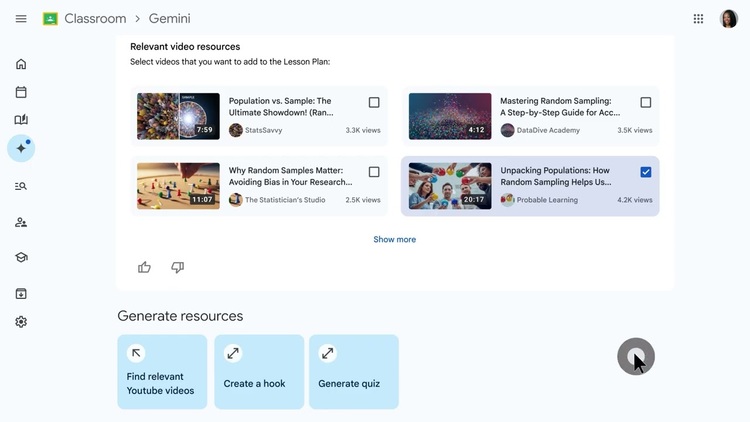Image resolution: width=750 pixels, height=422 pixels.
Task: Uncheck the Unpacking Populations video
Action: (x=645, y=172)
